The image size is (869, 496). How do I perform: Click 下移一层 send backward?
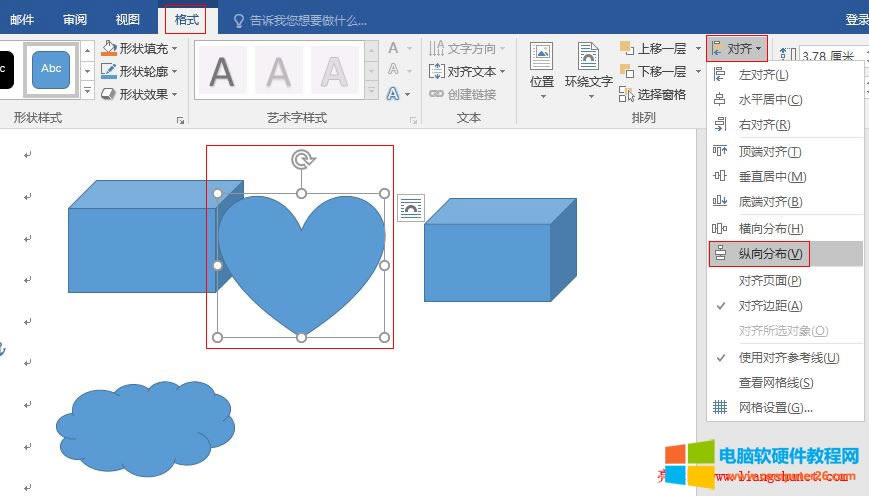coord(653,71)
